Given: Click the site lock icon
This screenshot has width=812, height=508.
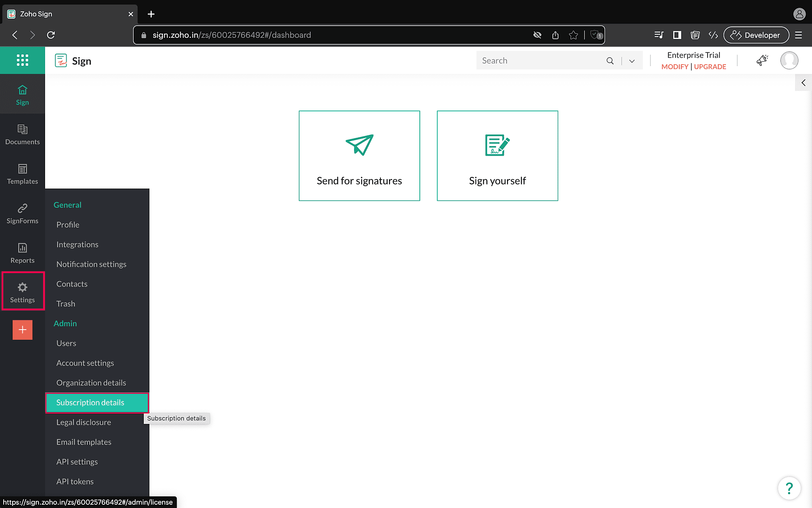Looking at the screenshot, I should (x=143, y=35).
